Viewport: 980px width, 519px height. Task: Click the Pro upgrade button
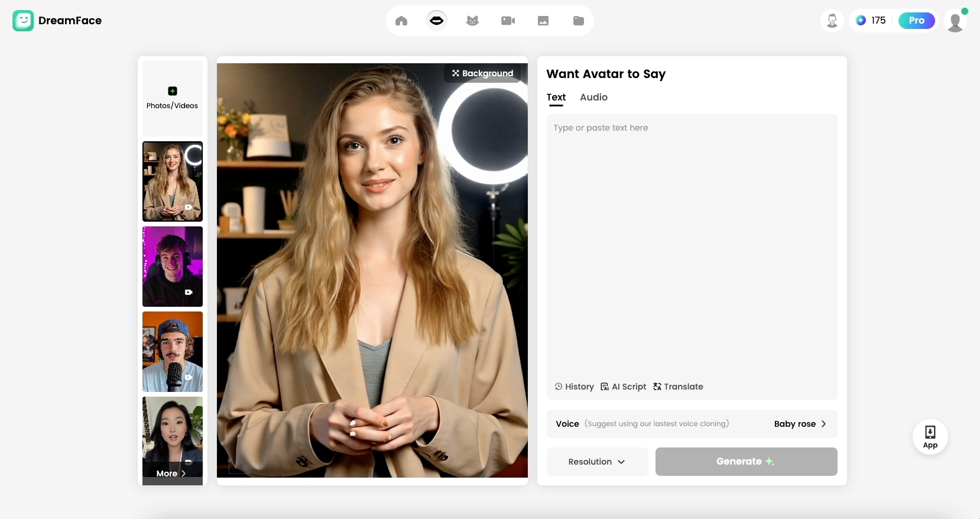point(916,21)
